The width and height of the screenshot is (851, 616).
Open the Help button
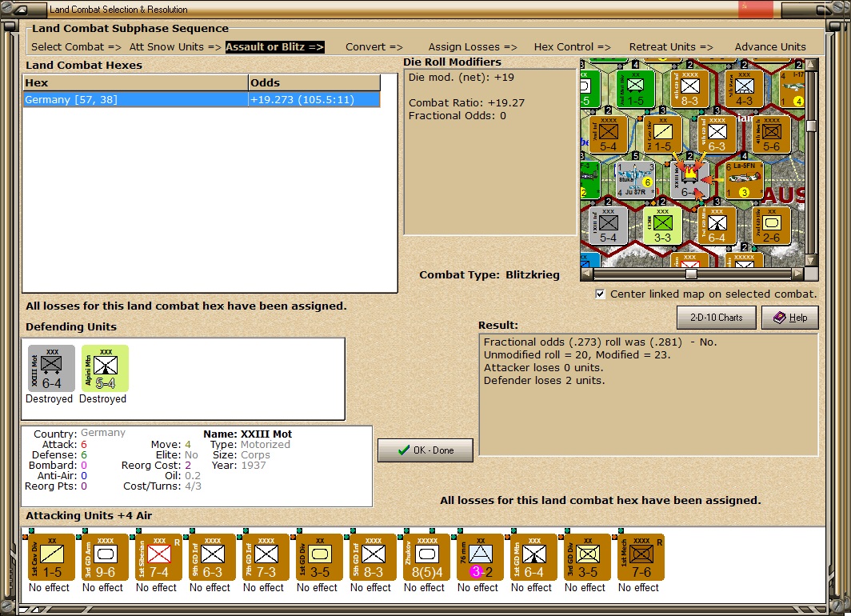click(789, 318)
